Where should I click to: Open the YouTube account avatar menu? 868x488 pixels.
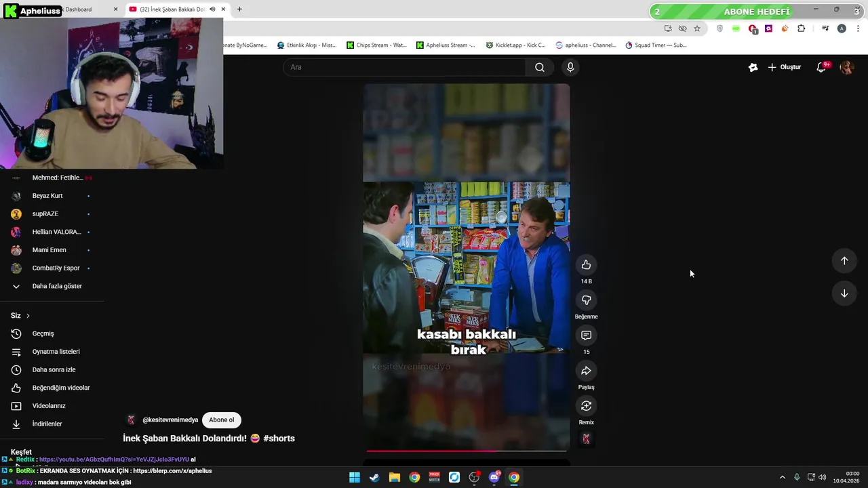point(846,67)
